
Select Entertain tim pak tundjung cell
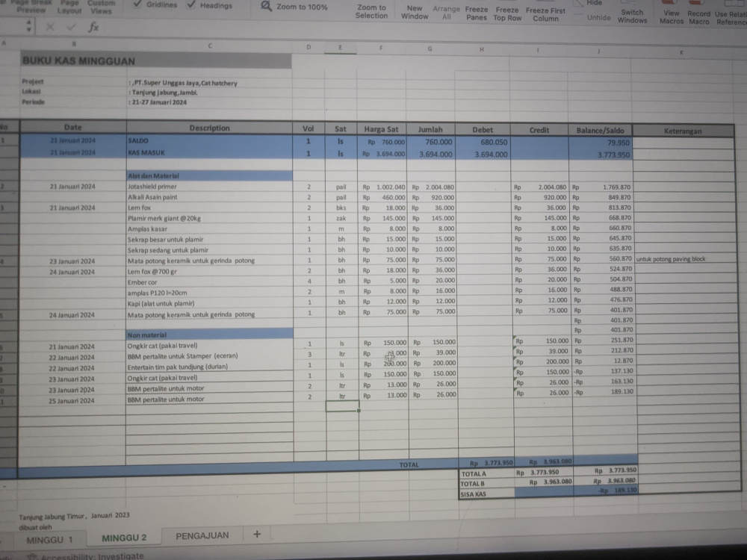(x=210, y=367)
